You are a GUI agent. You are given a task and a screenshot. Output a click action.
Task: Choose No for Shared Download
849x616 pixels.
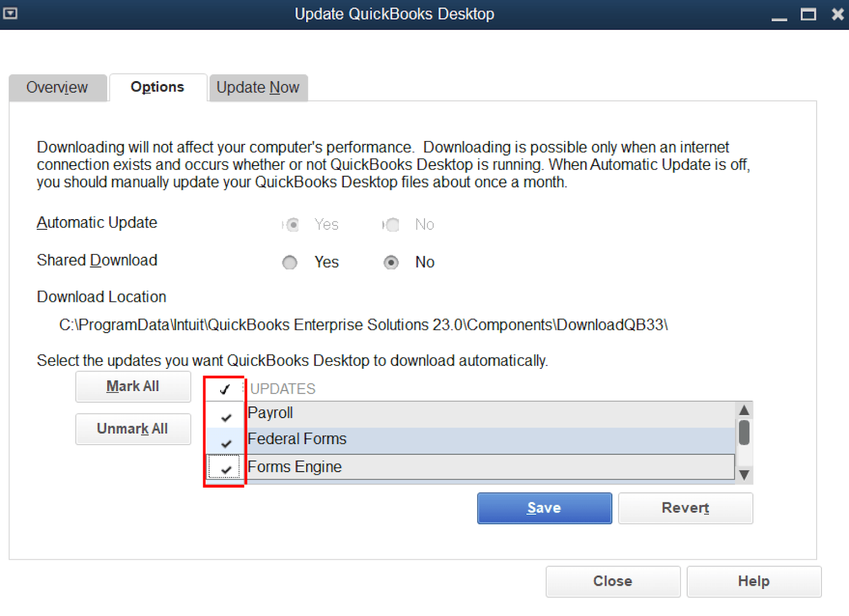pos(391,262)
